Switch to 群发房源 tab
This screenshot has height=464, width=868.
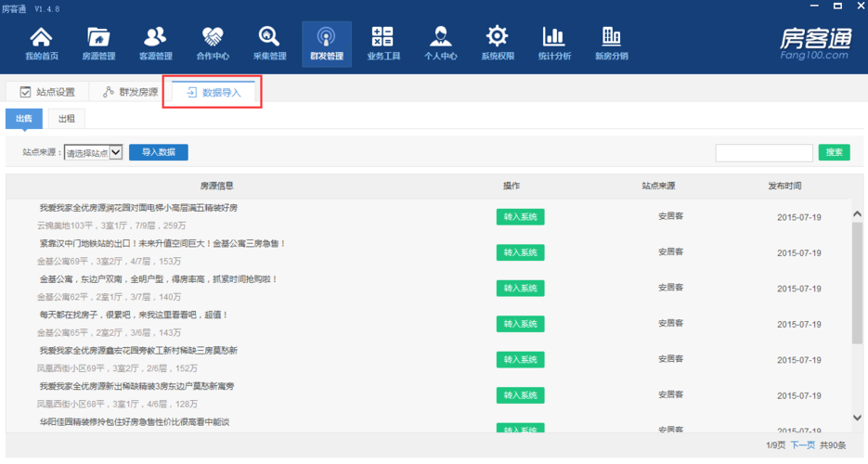point(130,92)
